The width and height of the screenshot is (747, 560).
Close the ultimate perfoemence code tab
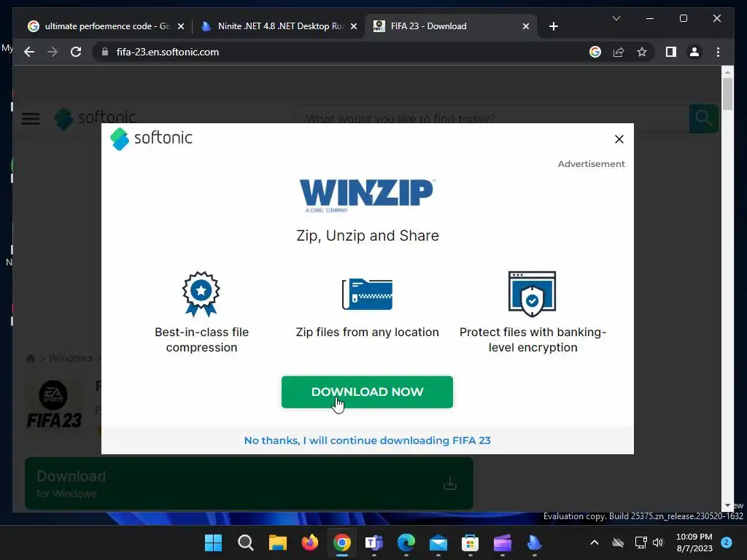(181, 26)
